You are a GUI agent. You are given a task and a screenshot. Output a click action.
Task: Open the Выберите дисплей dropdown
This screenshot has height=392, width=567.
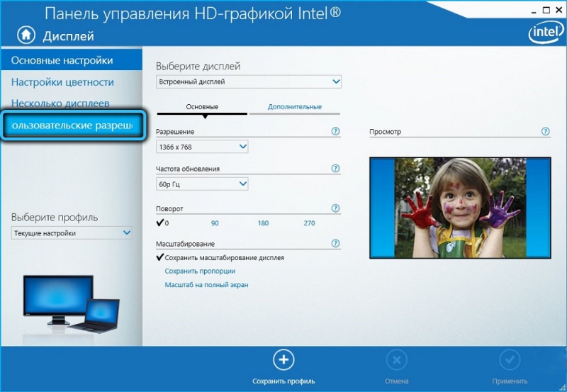(x=249, y=82)
